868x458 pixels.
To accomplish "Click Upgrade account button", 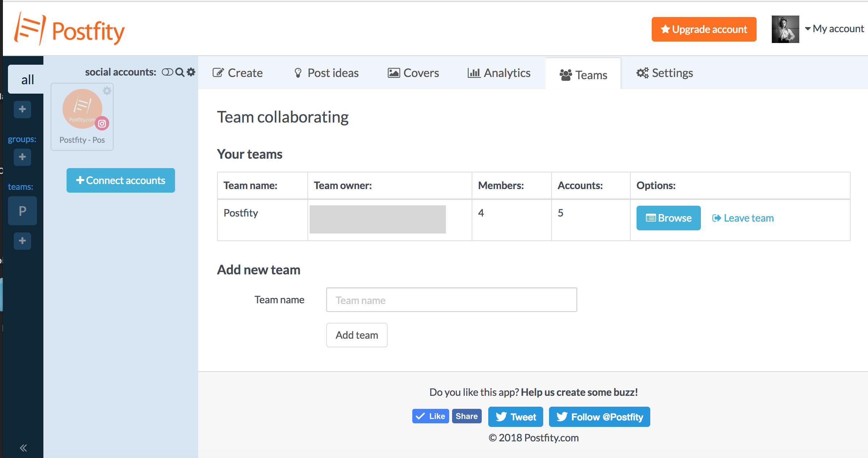I will pyautogui.click(x=704, y=29).
